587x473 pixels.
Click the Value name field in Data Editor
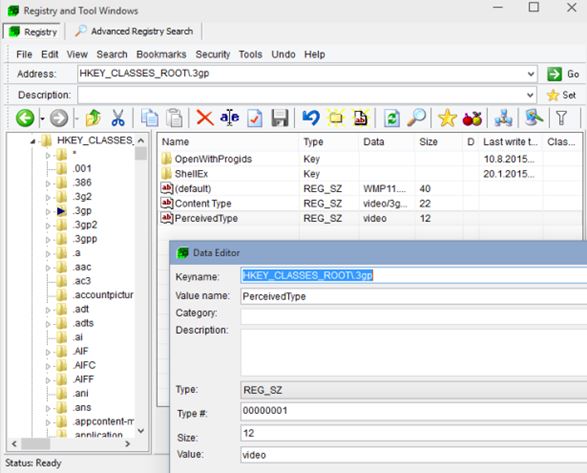pos(413,297)
